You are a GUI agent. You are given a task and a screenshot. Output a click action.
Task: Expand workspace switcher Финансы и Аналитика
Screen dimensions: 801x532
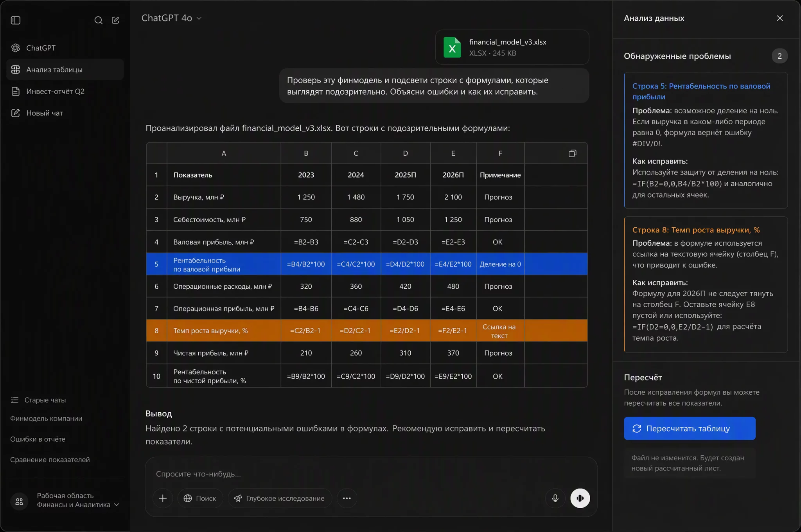tap(78, 500)
